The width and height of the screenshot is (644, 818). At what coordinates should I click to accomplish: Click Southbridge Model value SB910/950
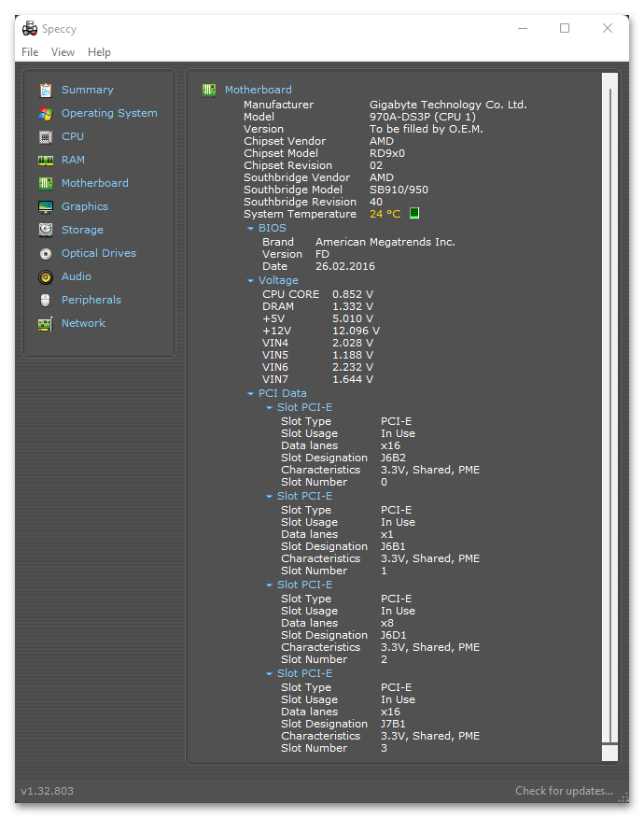[399, 190]
